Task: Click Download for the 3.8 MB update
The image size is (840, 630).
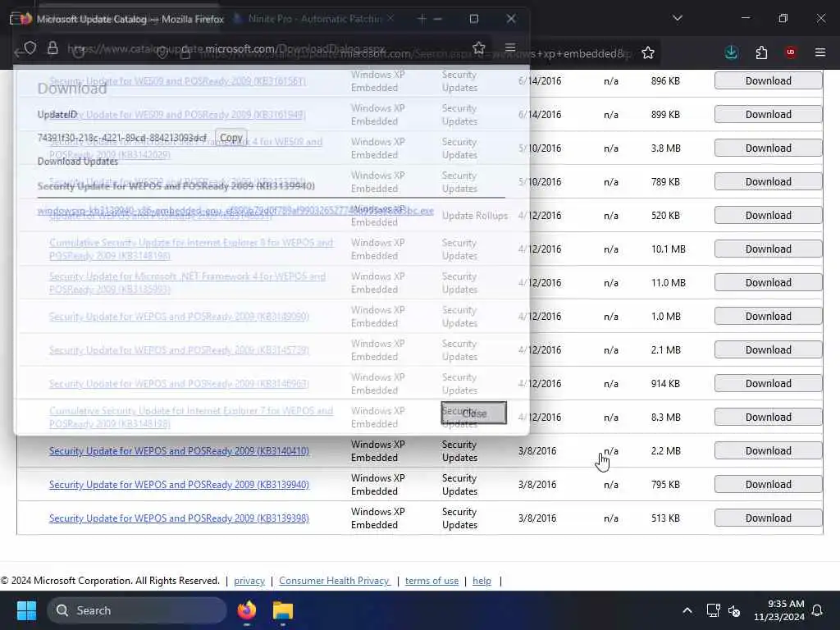Action: (768, 148)
